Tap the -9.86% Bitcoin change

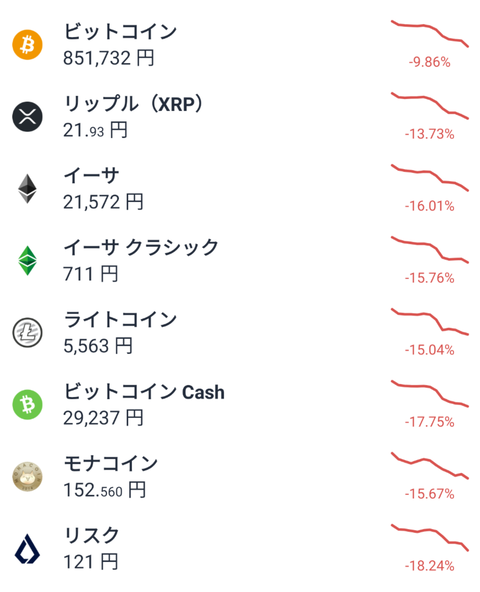point(429,62)
